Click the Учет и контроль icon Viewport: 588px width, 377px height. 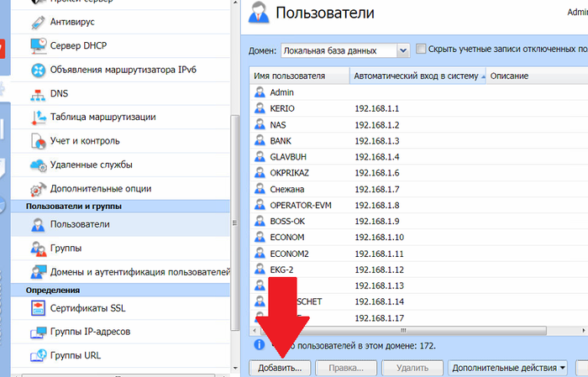38,141
